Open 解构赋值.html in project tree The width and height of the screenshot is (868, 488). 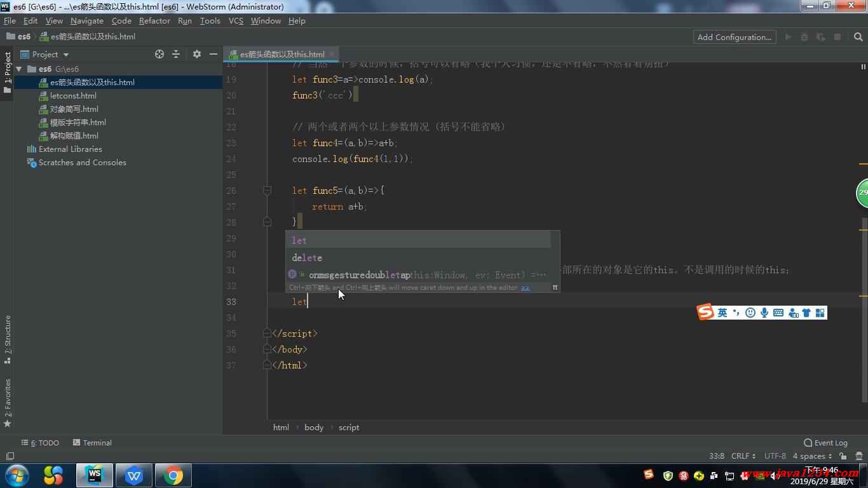[x=74, y=135]
